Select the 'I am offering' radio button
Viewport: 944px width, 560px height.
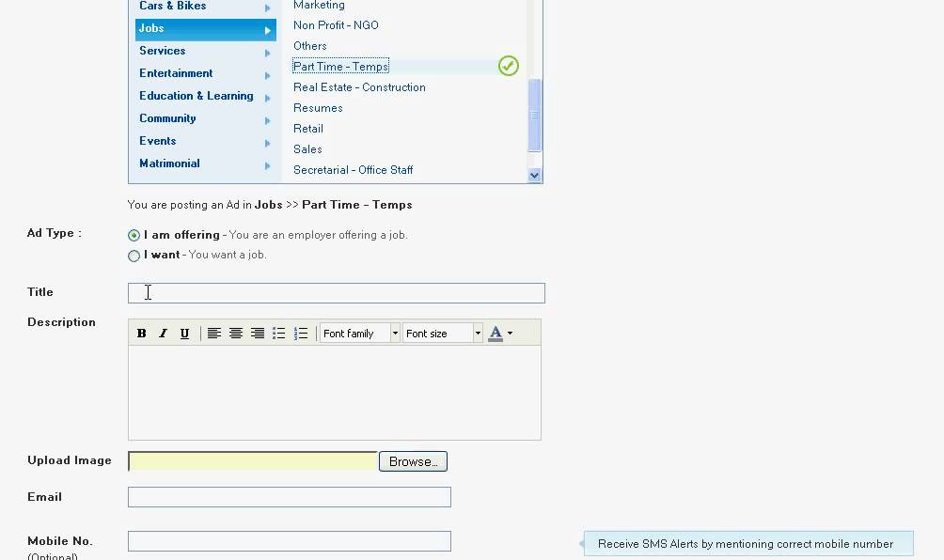point(134,235)
